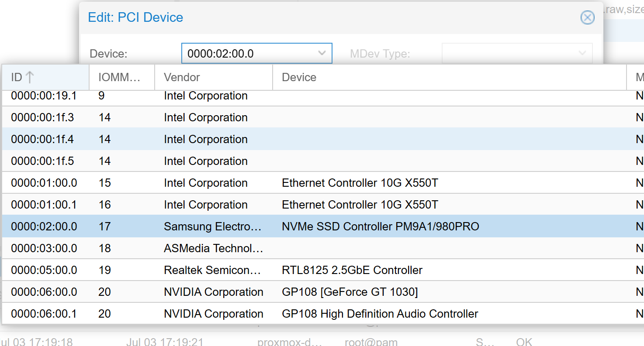Close the Edit: PCI Device dialog
This screenshot has height=346, width=644.
pos(587,17)
